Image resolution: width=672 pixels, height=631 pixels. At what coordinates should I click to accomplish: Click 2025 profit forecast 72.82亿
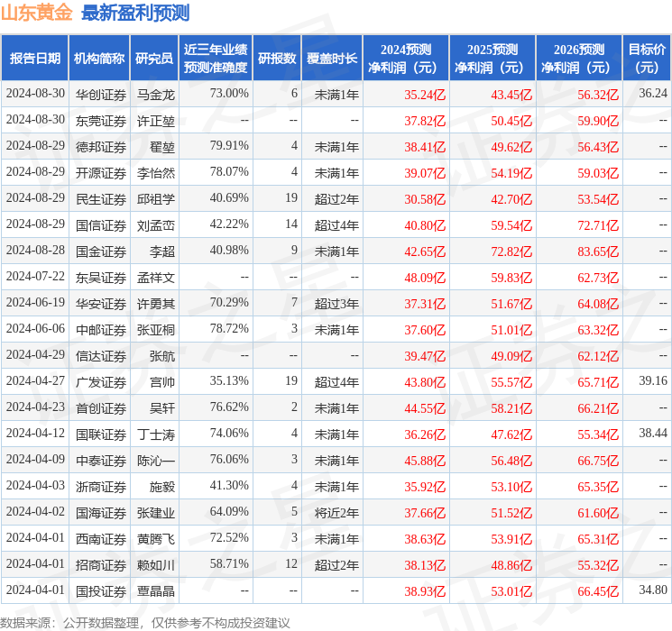click(x=511, y=251)
